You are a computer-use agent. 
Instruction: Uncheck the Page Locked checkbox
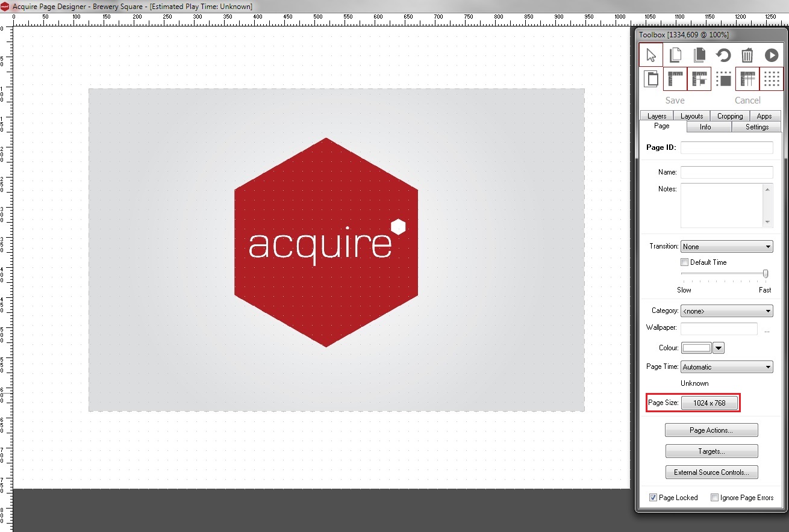click(653, 498)
